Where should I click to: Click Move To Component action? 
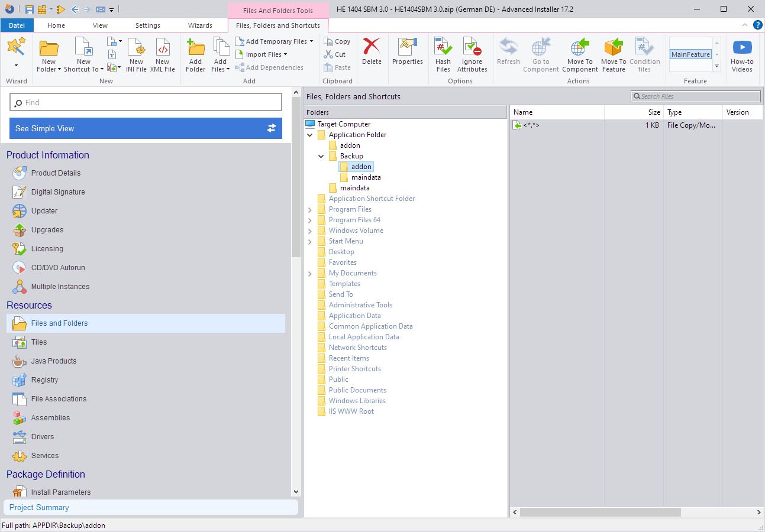click(580, 55)
